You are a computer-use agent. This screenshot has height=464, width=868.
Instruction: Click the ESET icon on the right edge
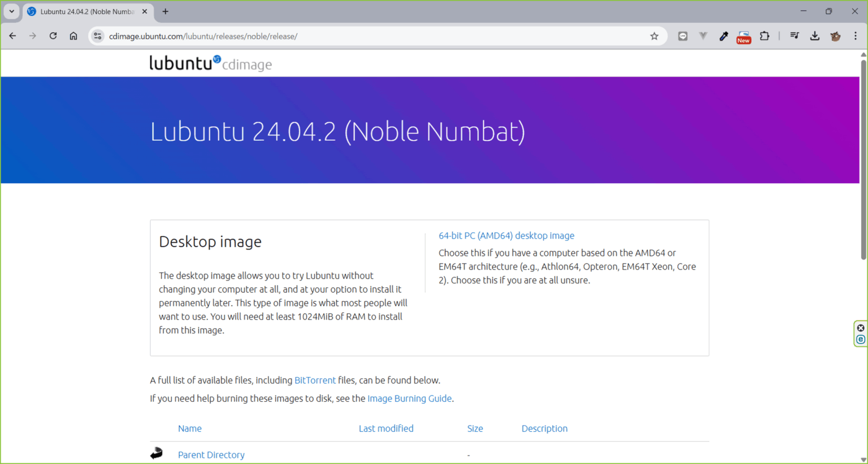(x=861, y=339)
